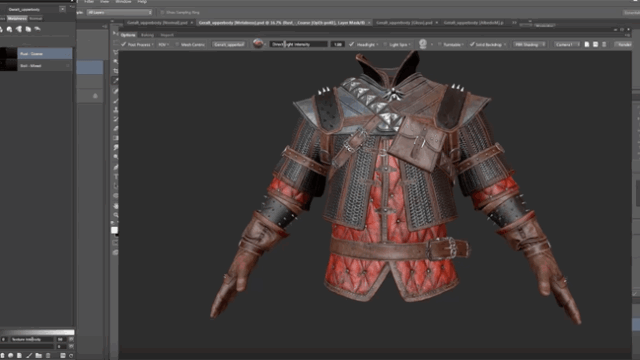This screenshot has height=360, width=640.
Task: Switch to the Options tab
Action: click(128, 35)
